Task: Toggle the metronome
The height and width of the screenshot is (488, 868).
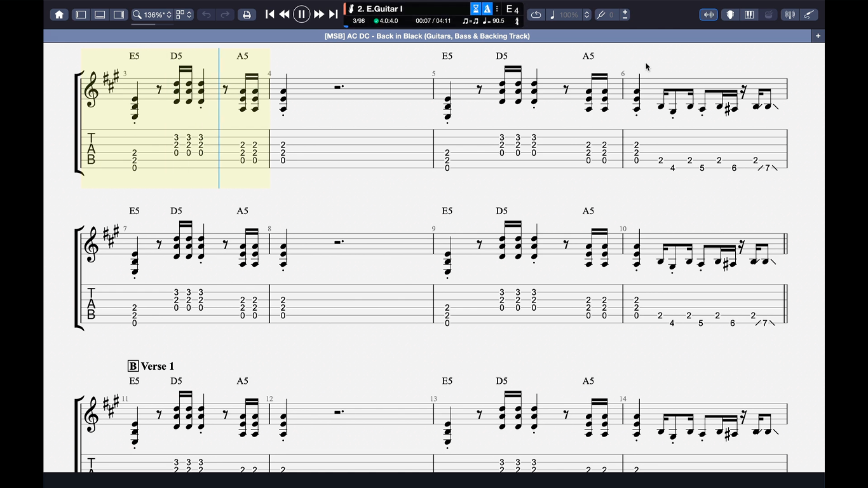Action: coord(487,9)
